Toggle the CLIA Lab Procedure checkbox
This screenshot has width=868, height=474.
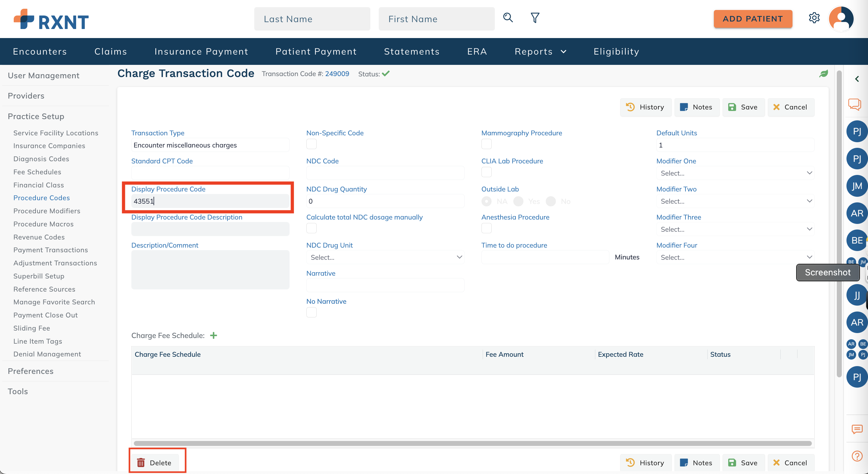click(486, 172)
